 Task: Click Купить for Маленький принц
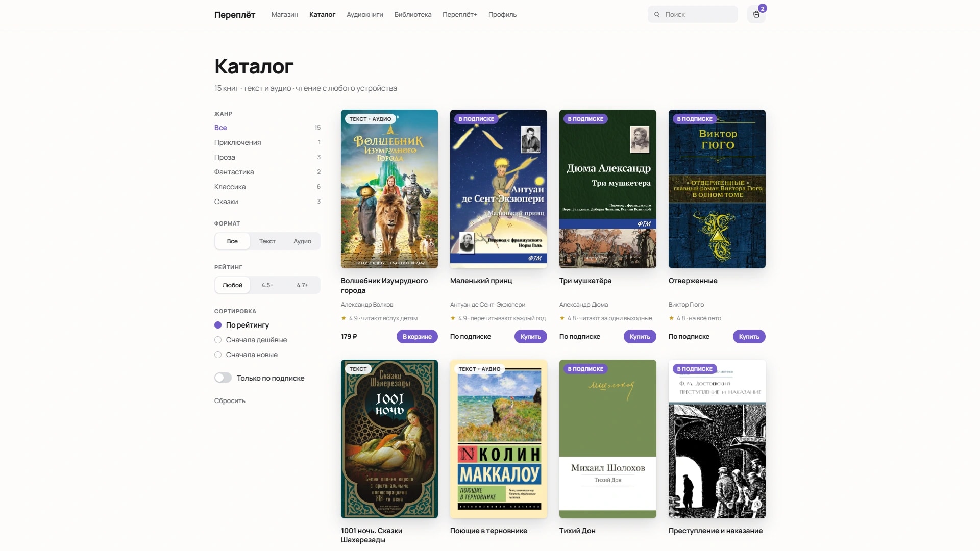(531, 337)
